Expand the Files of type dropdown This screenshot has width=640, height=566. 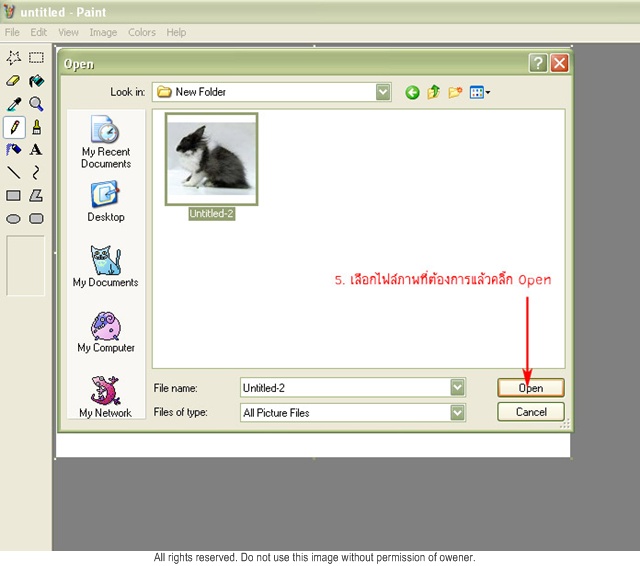[458, 413]
